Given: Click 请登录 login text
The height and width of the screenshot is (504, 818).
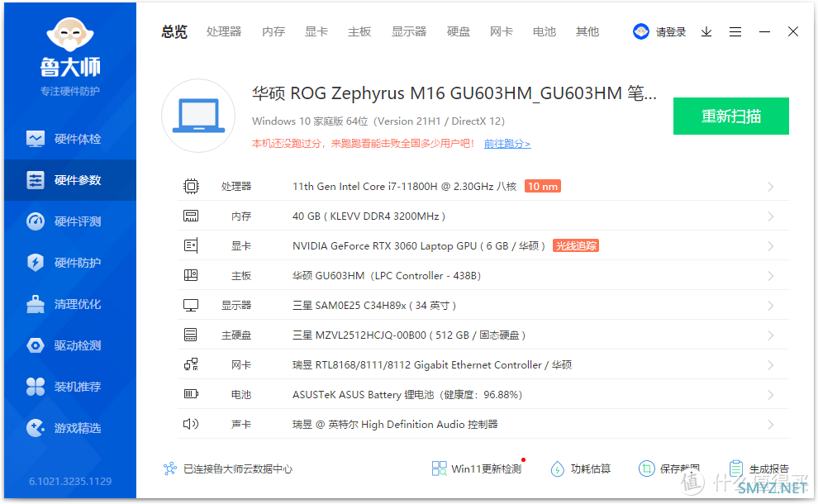Looking at the screenshot, I should click(671, 32).
